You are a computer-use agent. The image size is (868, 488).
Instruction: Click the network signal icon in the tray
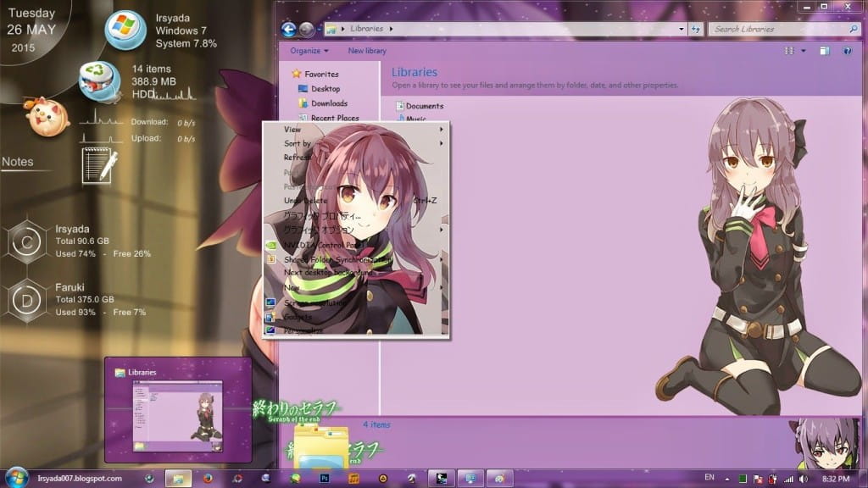(787, 478)
